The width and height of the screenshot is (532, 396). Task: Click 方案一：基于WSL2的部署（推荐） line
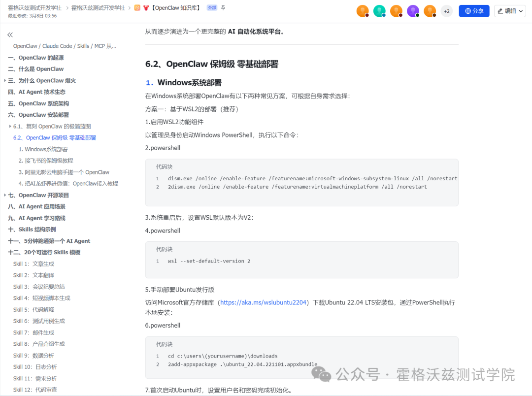192,109
